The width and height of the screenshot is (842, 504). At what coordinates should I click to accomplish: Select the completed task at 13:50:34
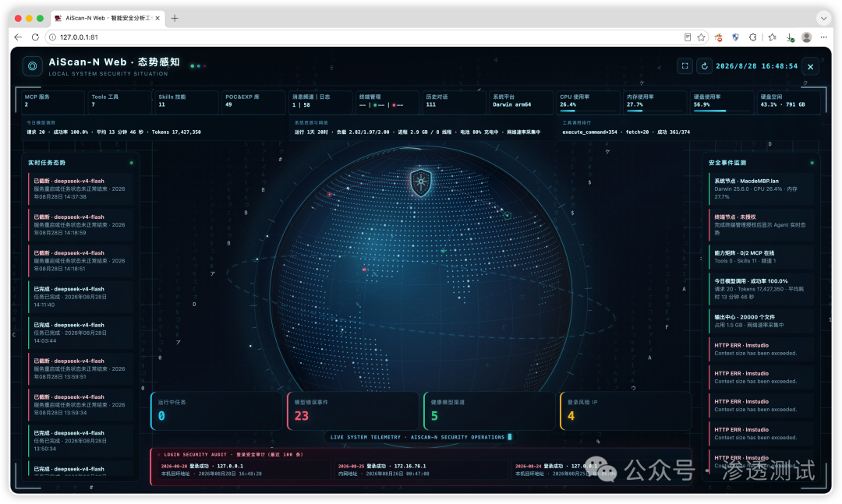(80, 441)
